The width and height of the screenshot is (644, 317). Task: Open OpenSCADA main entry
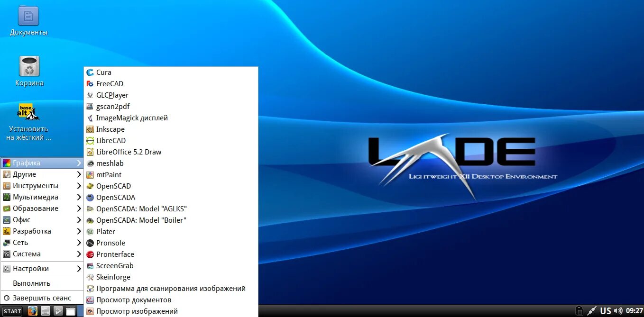(171, 198)
